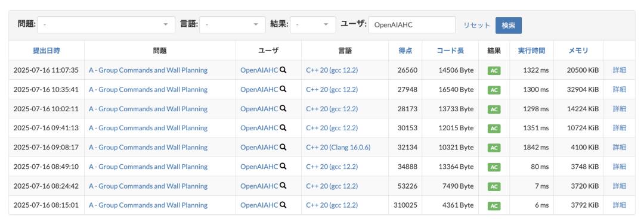This screenshot has height=219, width=644.
Task: Open the 結果 result dropdown
Action: pos(313,24)
